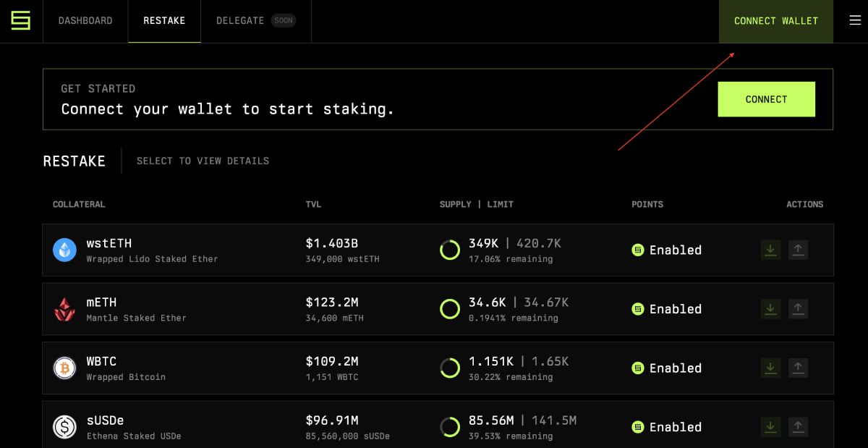This screenshot has width=868, height=448.
Task: Click the withdraw arrow for wstETH
Action: click(798, 250)
